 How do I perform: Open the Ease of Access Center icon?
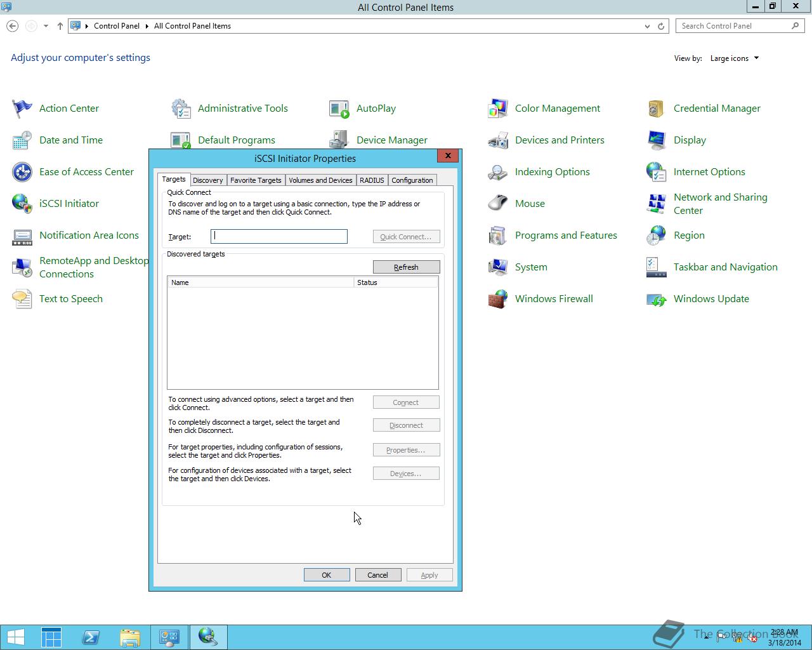(x=22, y=172)
